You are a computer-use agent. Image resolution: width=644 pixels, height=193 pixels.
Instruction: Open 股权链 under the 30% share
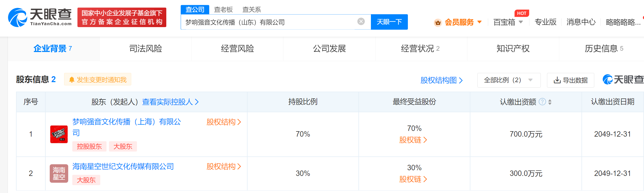tap(413, 179)
